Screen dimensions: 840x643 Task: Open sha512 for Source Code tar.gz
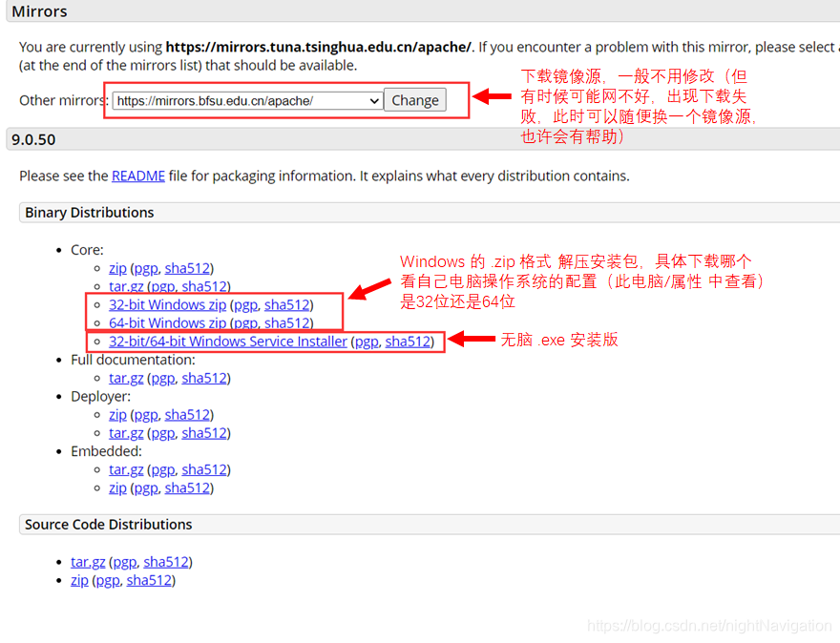coord(166,562)
